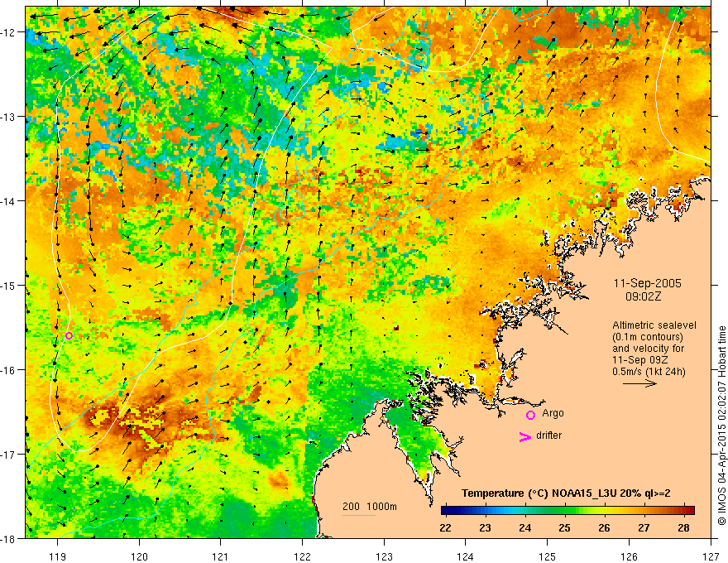Image resolution: width=728 pixels, height=563 pixels.
Task: Click the '09:02Z' time text
Action: coord(643,296)
